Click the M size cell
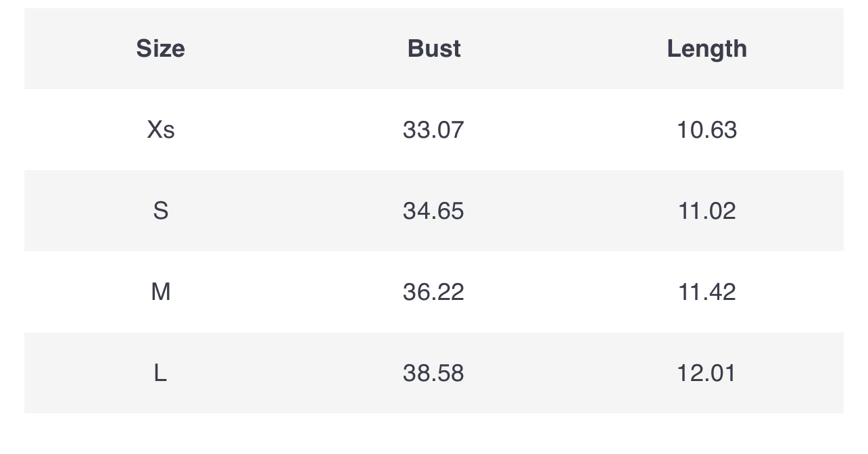 click(x=161, y=292)
